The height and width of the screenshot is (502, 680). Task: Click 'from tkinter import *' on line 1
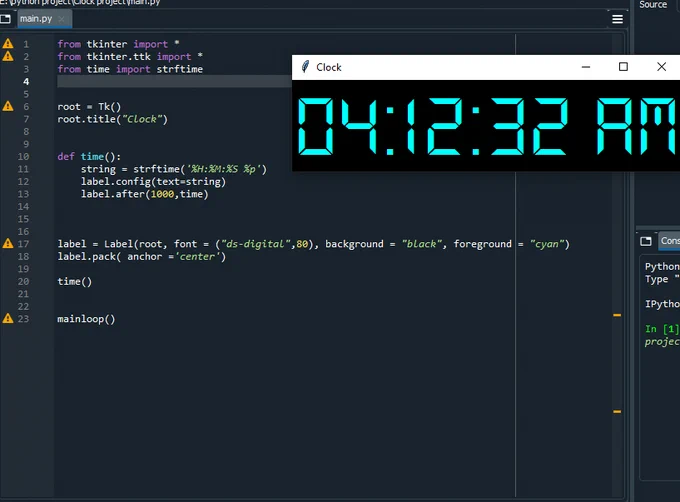tap(118, 44)
